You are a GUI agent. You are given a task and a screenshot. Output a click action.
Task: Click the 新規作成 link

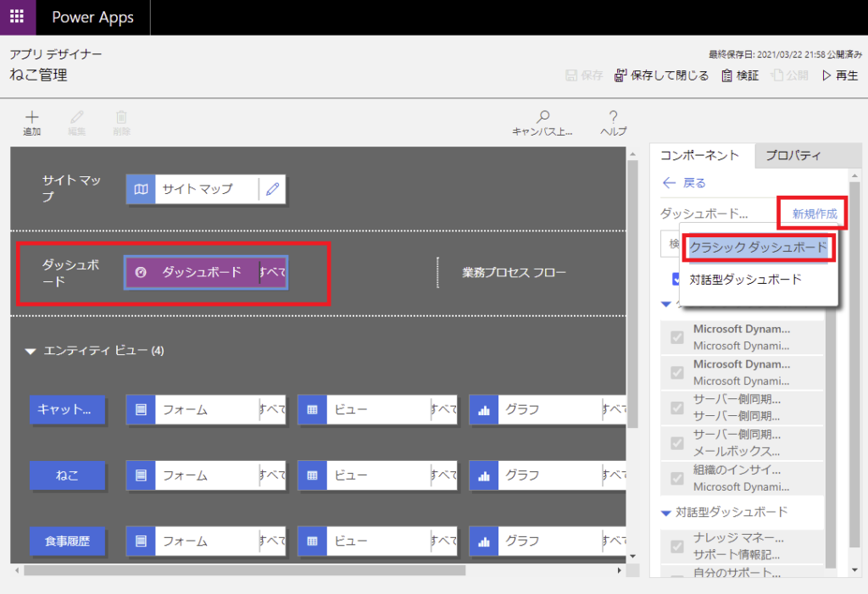click(815, 214)
